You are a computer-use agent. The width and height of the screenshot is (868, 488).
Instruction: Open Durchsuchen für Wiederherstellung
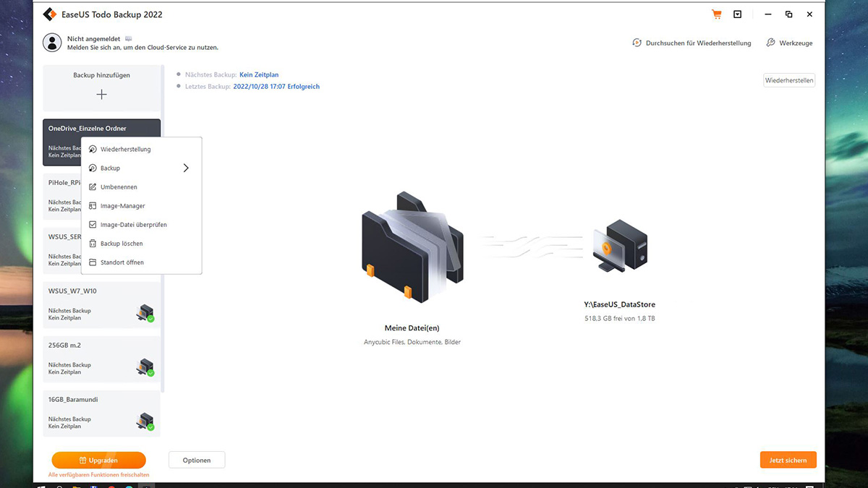(x=692, y=43)
